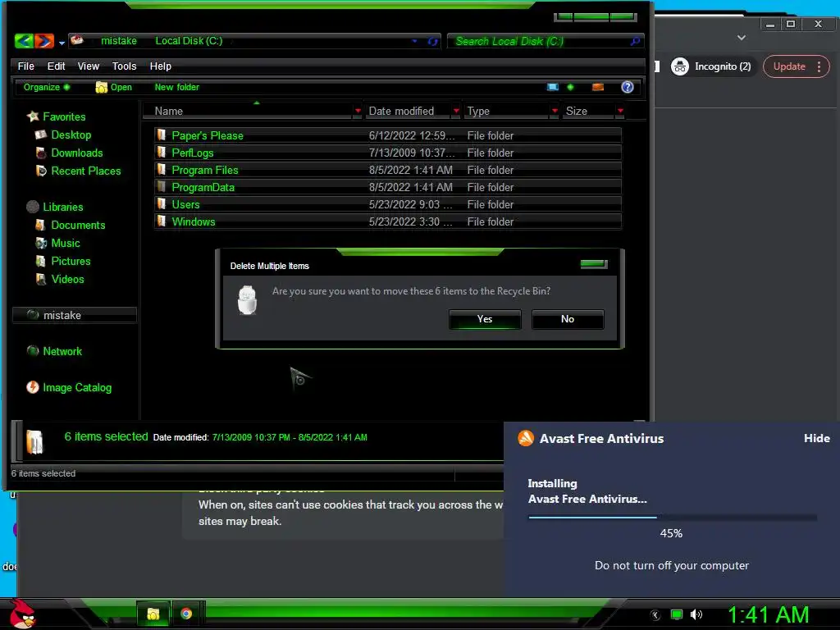Confirm deletion with Yes button
Viewport: 840px width, 630px height.
485,319
